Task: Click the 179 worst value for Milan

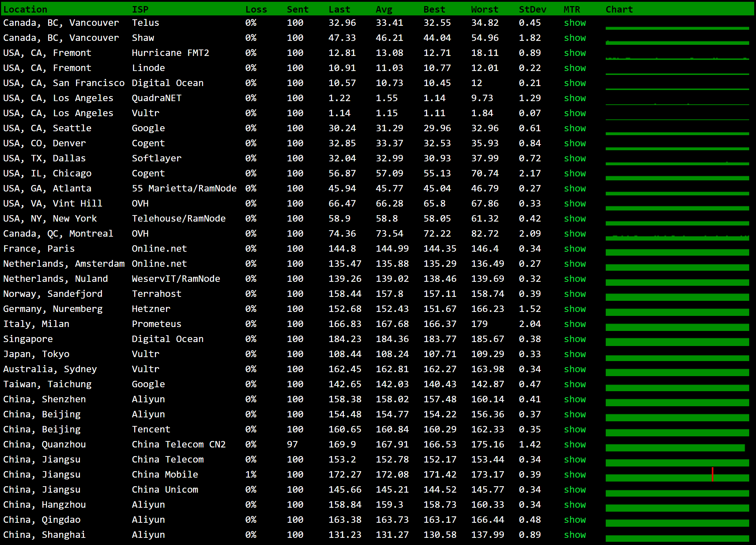Action: coord(479,324)
